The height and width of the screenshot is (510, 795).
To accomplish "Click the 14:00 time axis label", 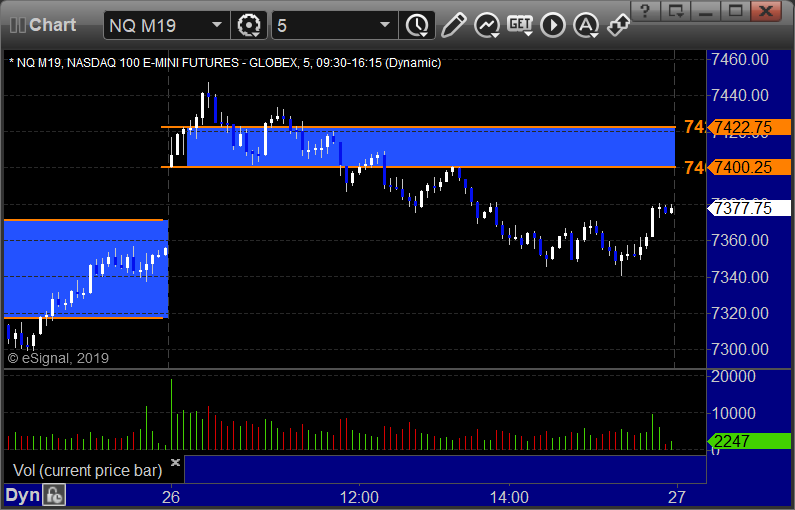I will click(509, 497).
